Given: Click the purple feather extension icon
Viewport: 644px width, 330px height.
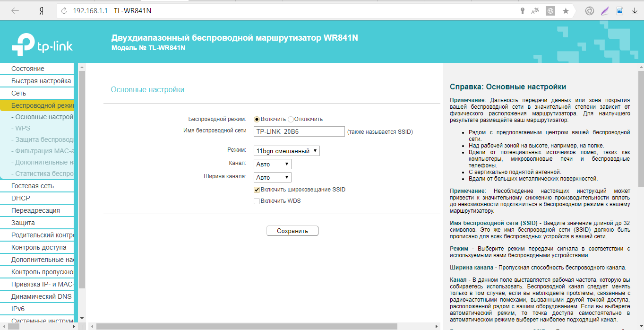Looking at the screenshot, I should tap(604, 11).
